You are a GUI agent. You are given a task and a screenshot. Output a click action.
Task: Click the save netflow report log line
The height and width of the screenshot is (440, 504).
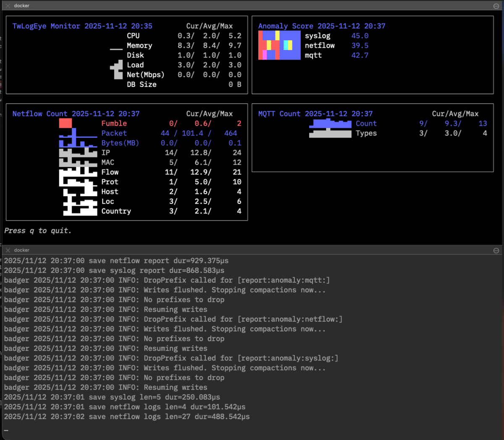click(116, 261)
